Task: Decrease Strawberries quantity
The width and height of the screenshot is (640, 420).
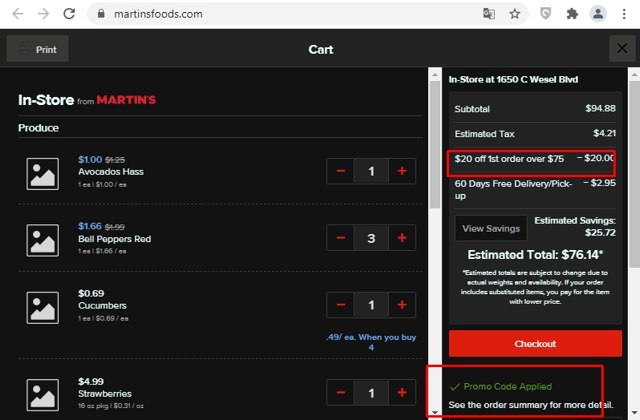Action: (x=341, y=393)
